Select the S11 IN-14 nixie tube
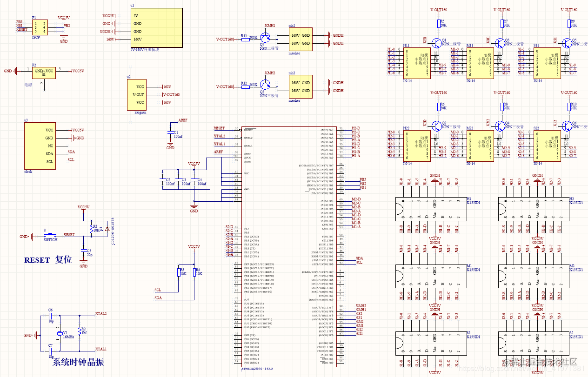 [547, 62]
